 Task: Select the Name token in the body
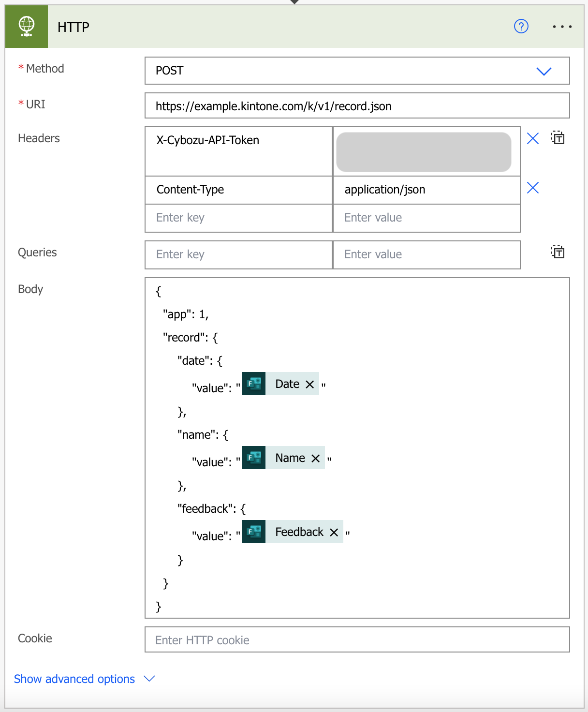point(283,458)
